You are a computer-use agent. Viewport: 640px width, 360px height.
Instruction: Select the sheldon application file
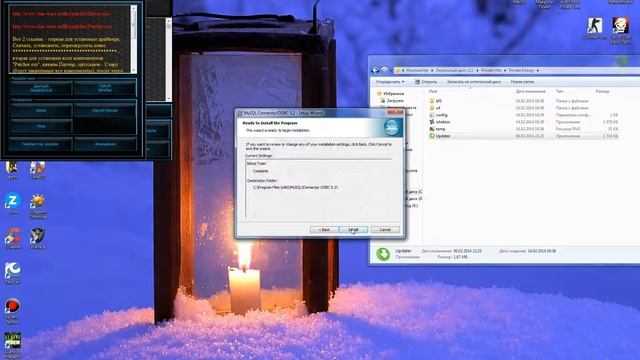(524, 122)
